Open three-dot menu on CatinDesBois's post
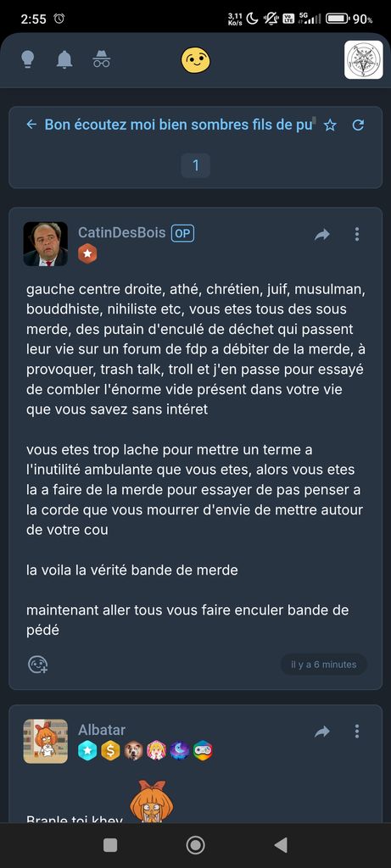This screenshot has height=868, width=391. 357,234
